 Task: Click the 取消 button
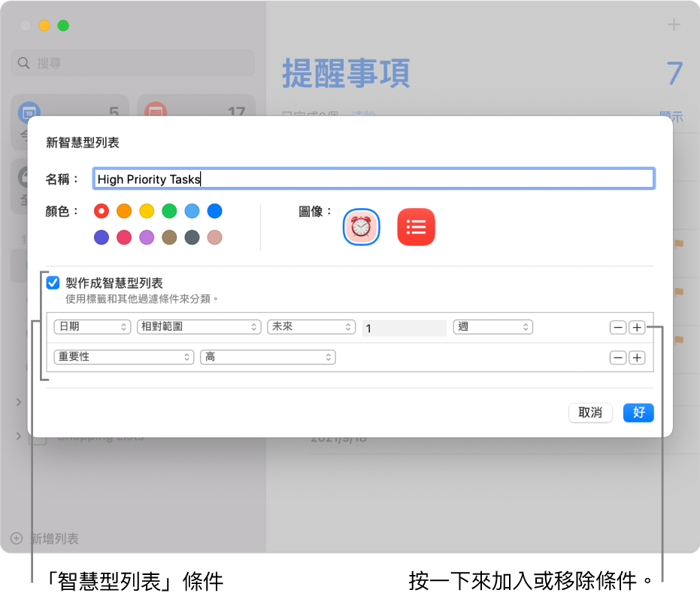[590, 413]
